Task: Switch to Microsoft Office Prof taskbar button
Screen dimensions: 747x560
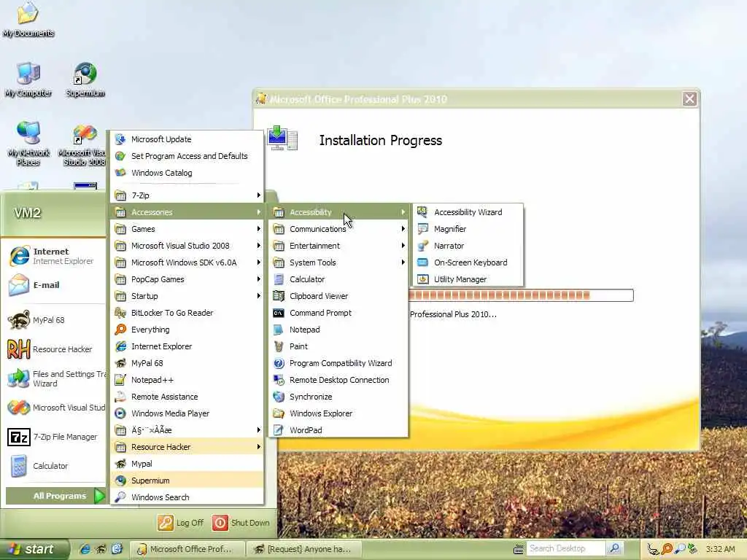Action: pos(187,549)
